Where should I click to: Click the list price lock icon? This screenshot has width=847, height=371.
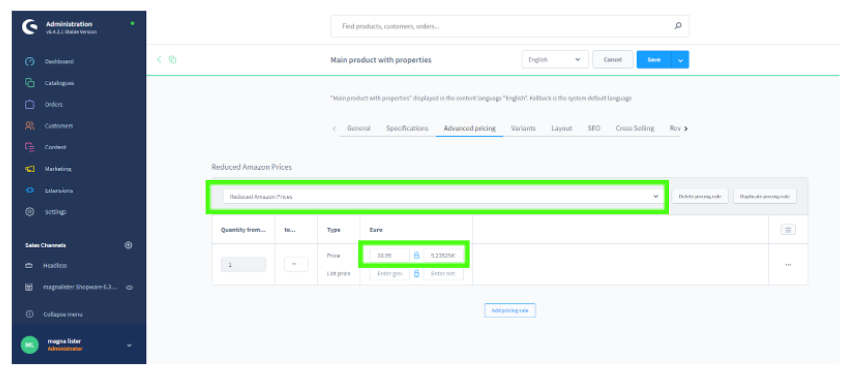point(416,273)
